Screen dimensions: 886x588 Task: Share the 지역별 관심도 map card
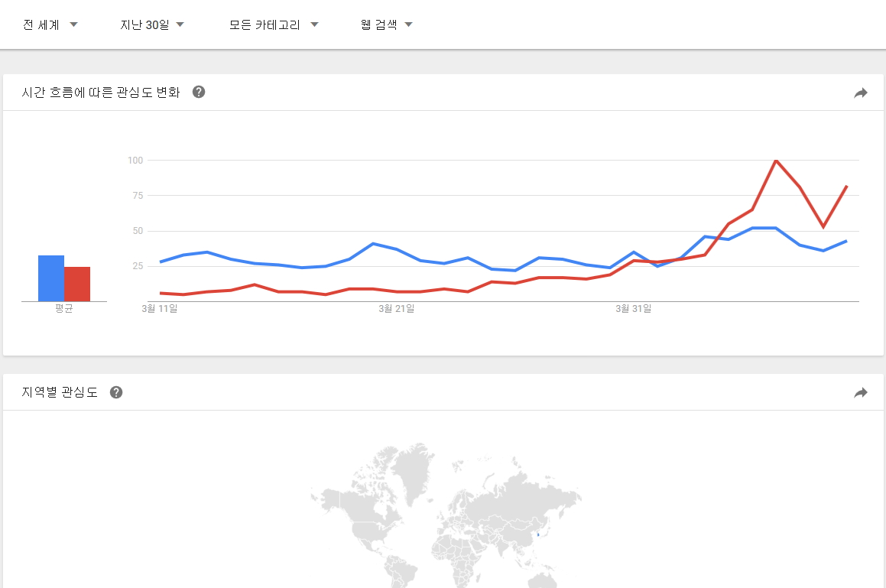click(861, 393)
